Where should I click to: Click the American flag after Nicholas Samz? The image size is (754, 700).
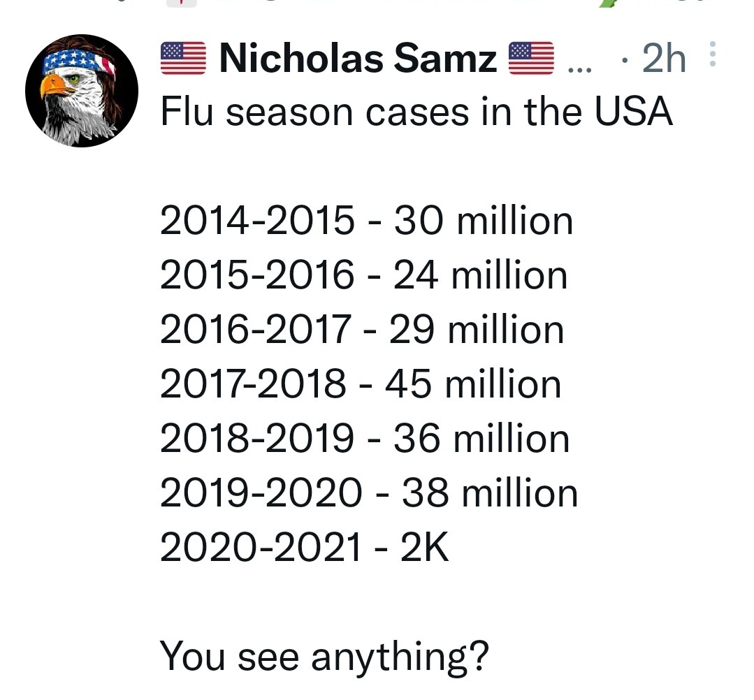(x=531, y=57)
